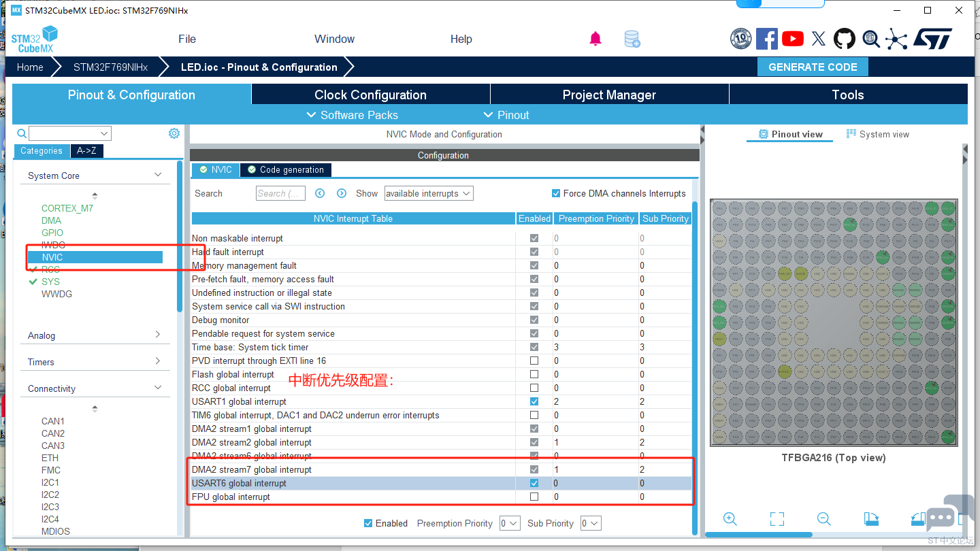Go to Home in the breadcrumb

(x=30, y=67)
